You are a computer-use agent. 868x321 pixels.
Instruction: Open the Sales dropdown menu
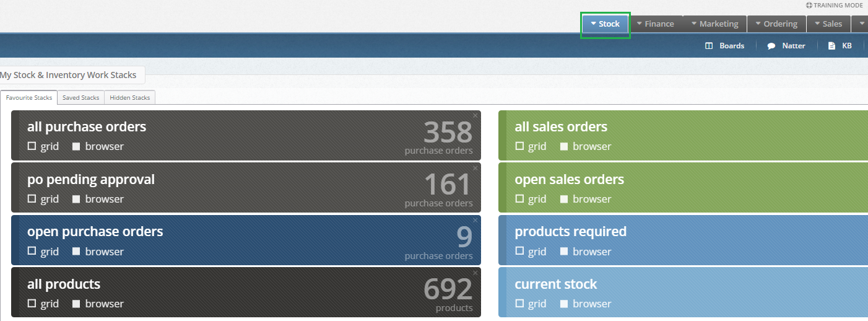pos(828,24)
